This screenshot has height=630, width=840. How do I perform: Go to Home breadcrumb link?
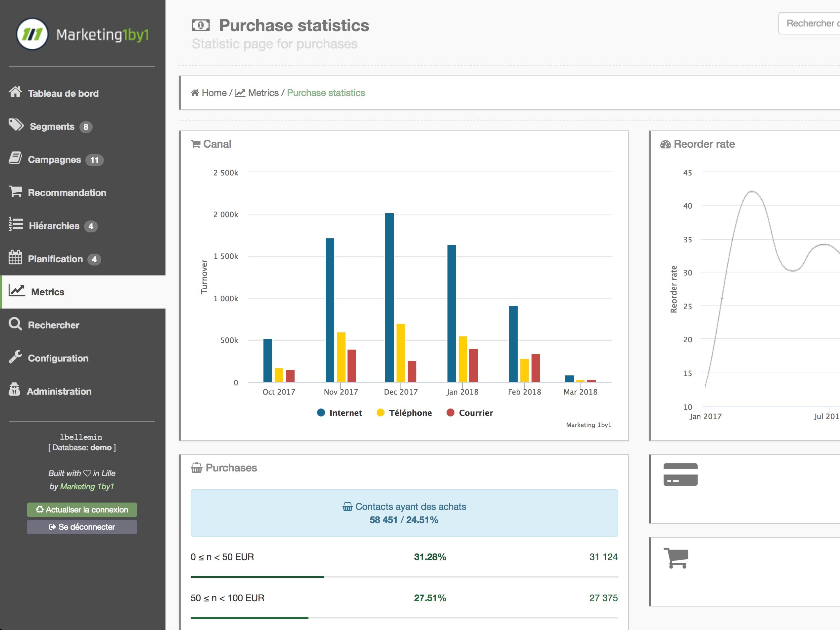pyautogui.click(x=214, y=93)
